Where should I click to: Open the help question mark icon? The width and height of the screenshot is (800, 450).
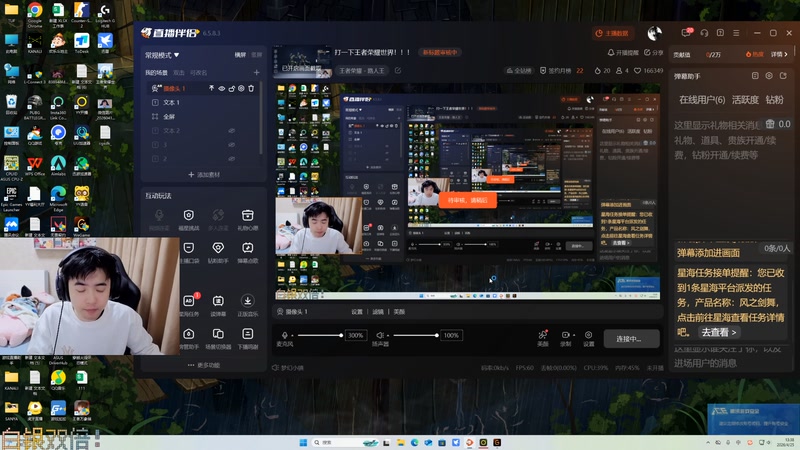(720, 33)
